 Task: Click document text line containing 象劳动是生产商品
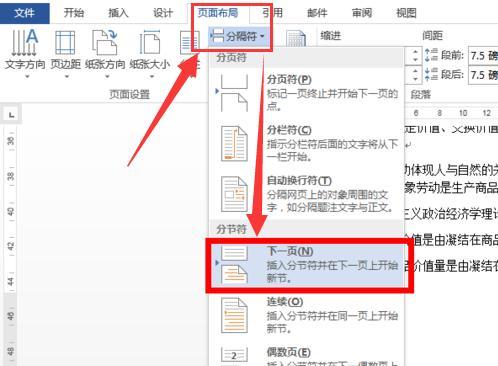click(451, 188)
